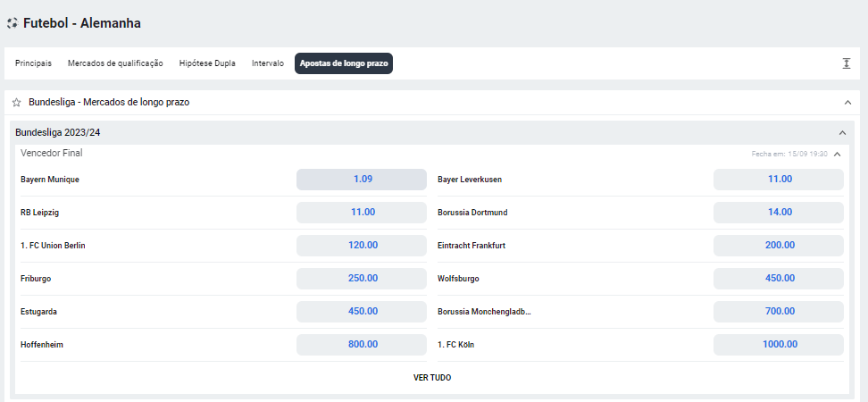
Task: Click the Vencedor Final market title
Action: point(52,153)
